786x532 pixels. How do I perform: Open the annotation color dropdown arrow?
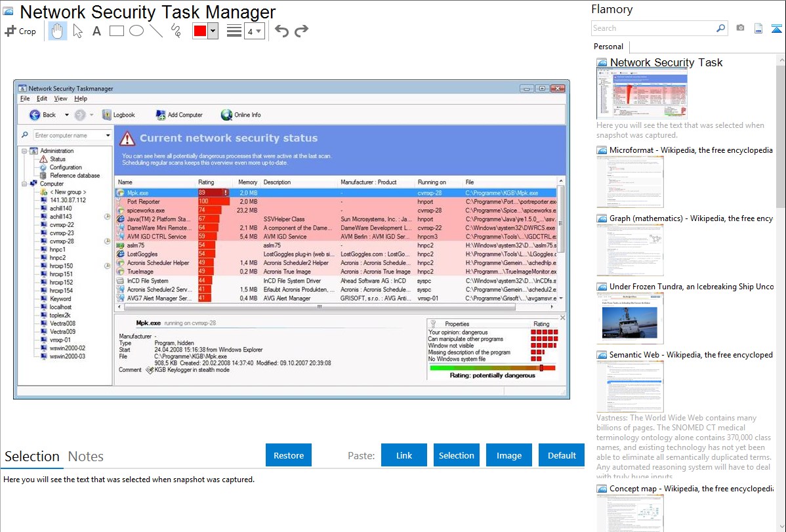[213, 31]
